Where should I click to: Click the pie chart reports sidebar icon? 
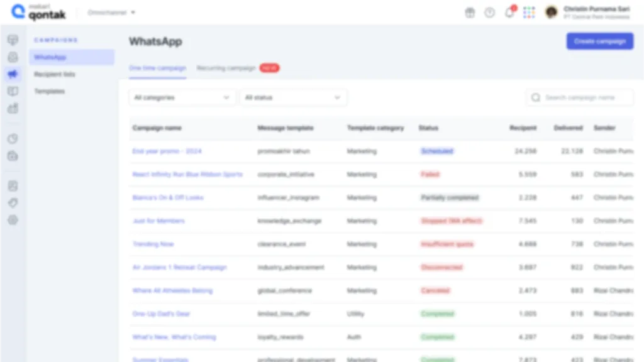(13, 139)
